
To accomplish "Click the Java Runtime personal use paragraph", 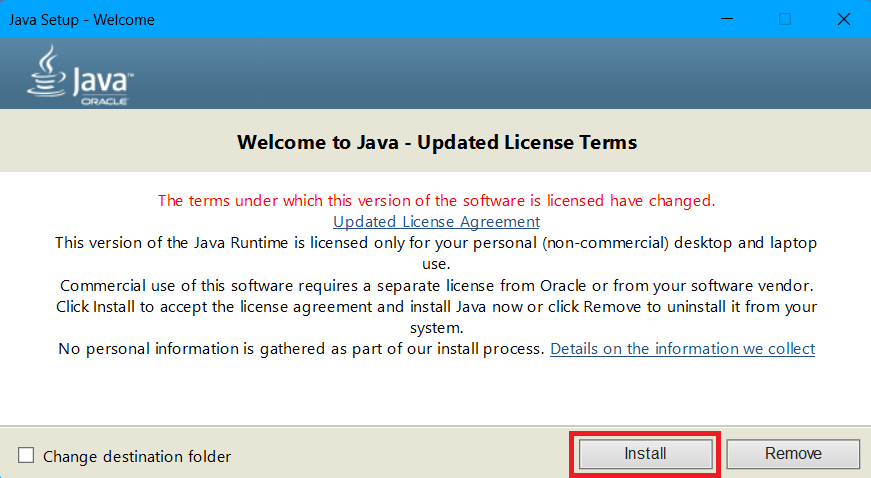I will [x=436, y=243].
